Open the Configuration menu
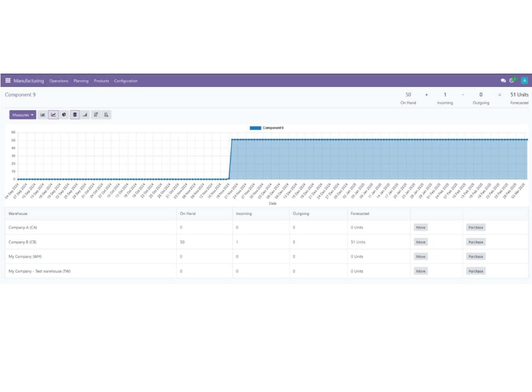532x392 pixels. [126, 81]
